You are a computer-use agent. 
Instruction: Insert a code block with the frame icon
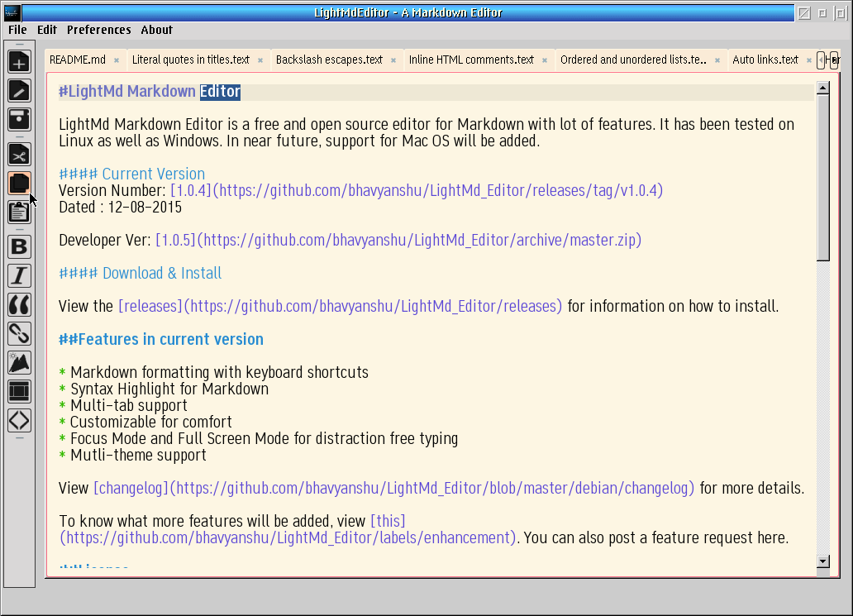pyautogui.click(x=18, y=391)
